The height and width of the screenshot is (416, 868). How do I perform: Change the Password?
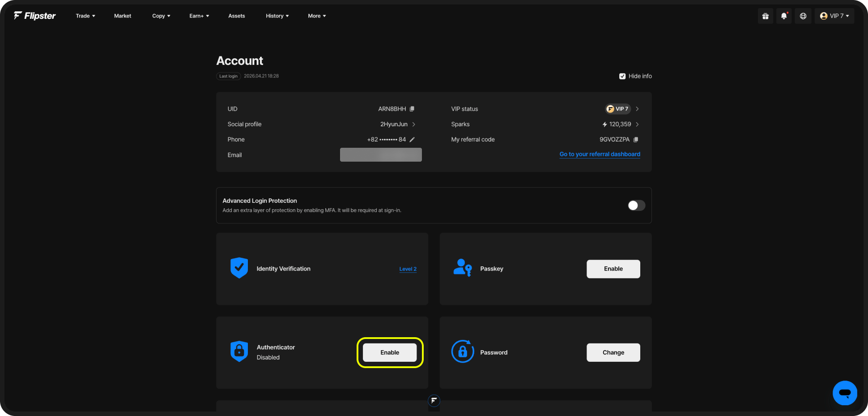click(x=613, y=352)
